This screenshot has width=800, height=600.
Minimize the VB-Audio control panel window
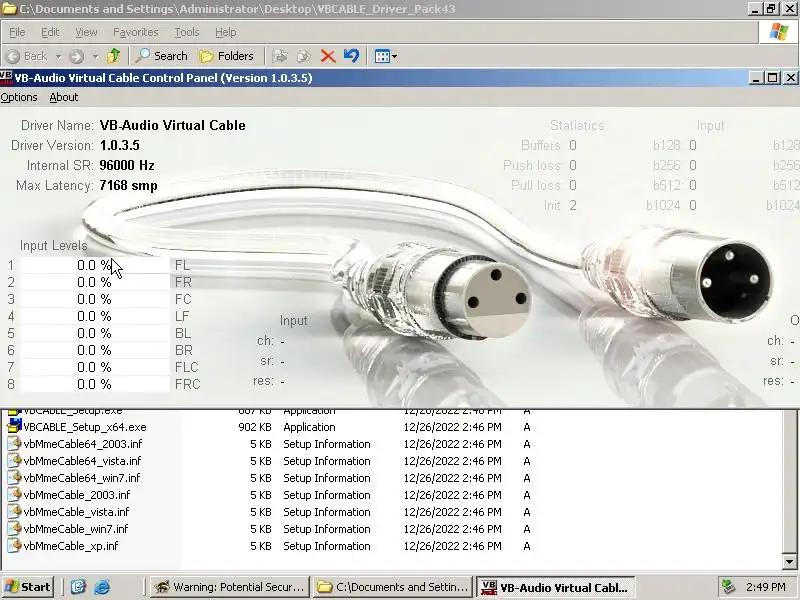point(756,78)
